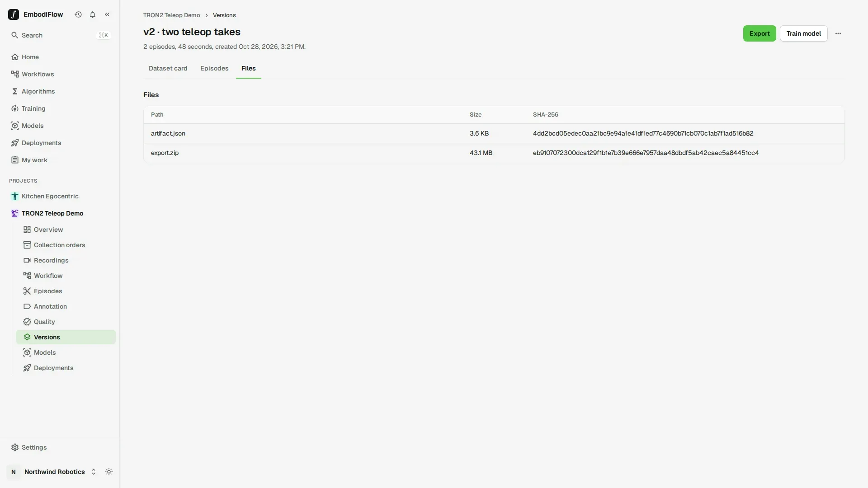
Task: Open Settings
Action: [60, 447]
